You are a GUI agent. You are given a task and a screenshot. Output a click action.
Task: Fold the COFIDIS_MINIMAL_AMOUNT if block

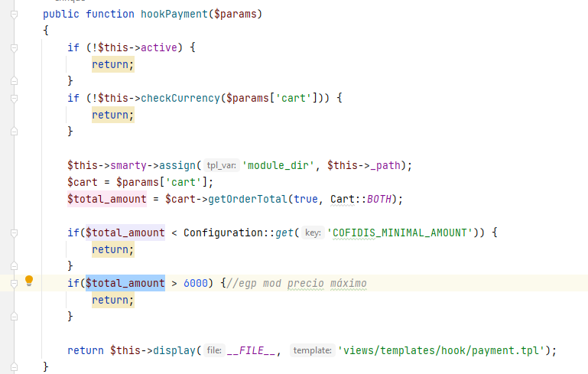tap(14, 233)
